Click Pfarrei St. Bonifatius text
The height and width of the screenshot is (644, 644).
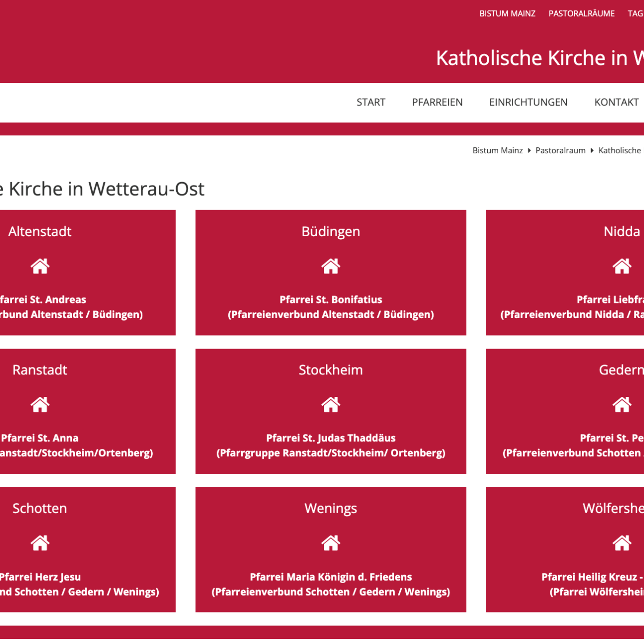[330, 300]
